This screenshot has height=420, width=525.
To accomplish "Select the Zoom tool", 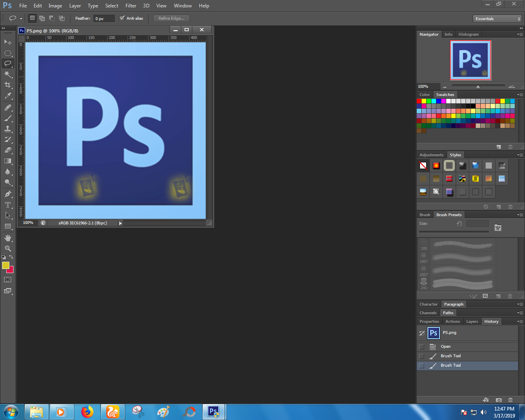I will point(8,249).
